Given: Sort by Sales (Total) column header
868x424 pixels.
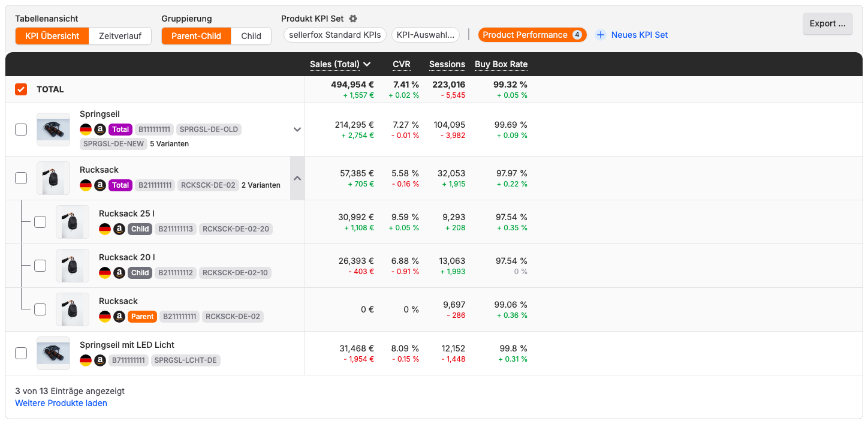Looking at the screenshot, I should 334,64.
